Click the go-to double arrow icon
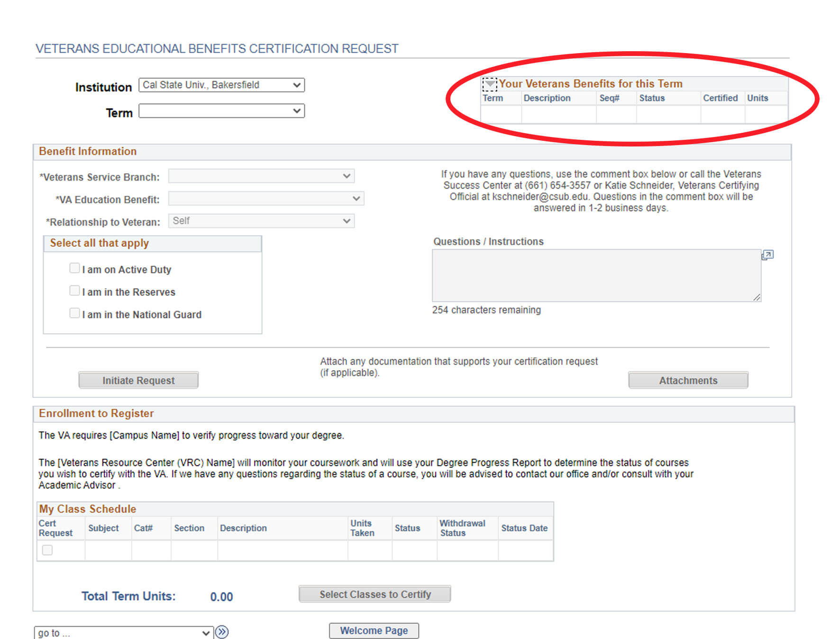840x639 pixels. [x=221, y=632]
